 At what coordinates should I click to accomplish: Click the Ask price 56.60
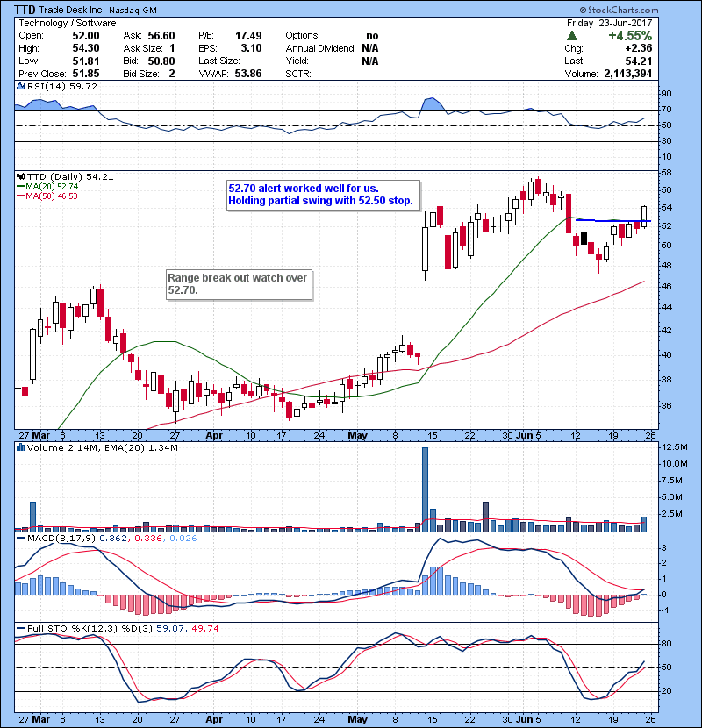161,36
